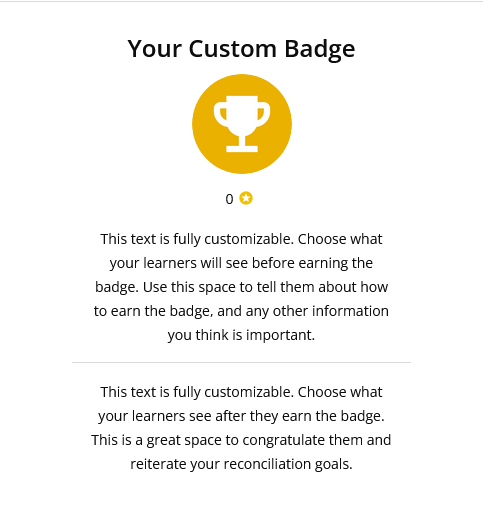483x523 pixels.
Task: Click the gold trophy badge circle
Action: click(242, 124)
